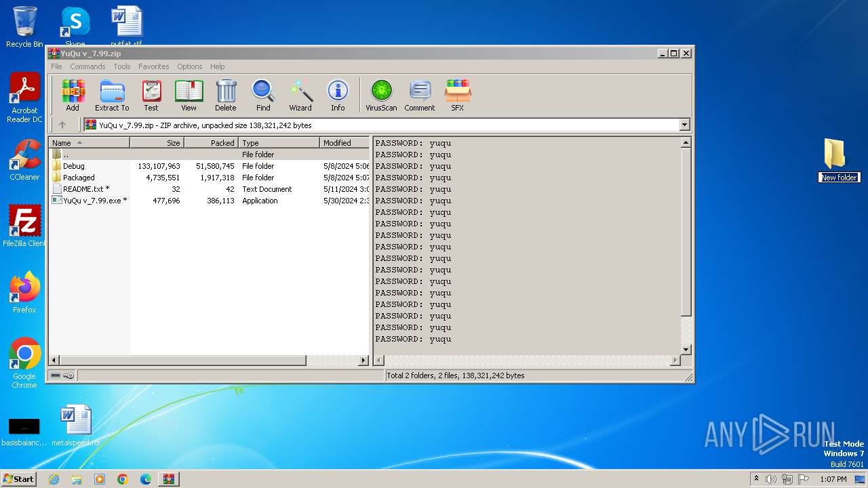Screen dimensions: 868x488
Task: Select YuQu v_7.99.exe file
Action: point(210,201)
